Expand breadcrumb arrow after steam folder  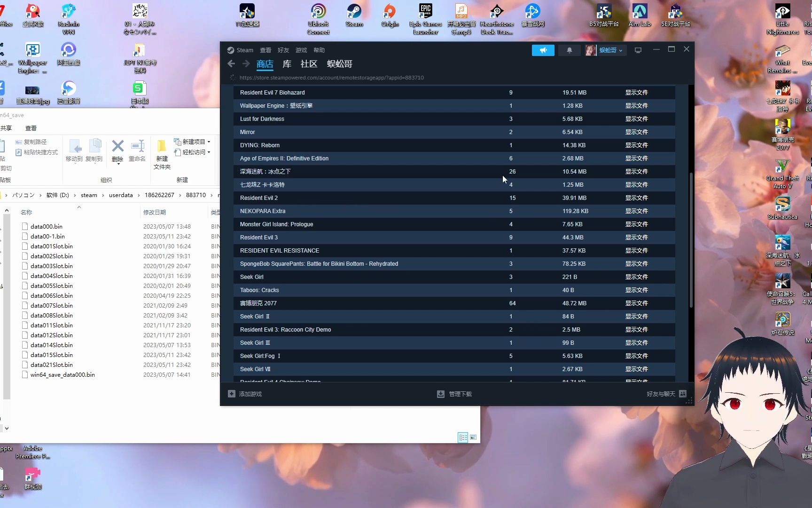pyautogui.click(x=103, y=195)
